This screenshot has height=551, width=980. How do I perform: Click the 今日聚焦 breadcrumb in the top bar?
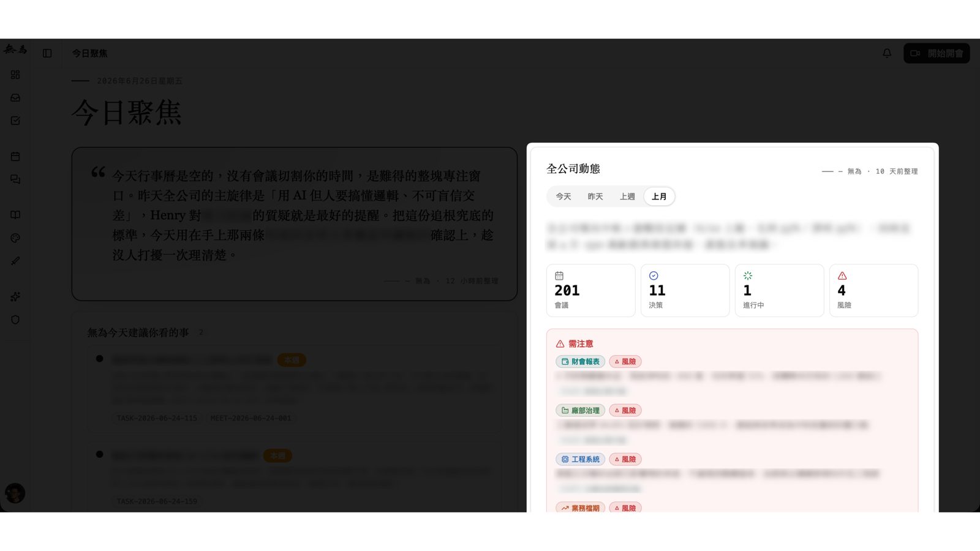[x=89, y=53]
